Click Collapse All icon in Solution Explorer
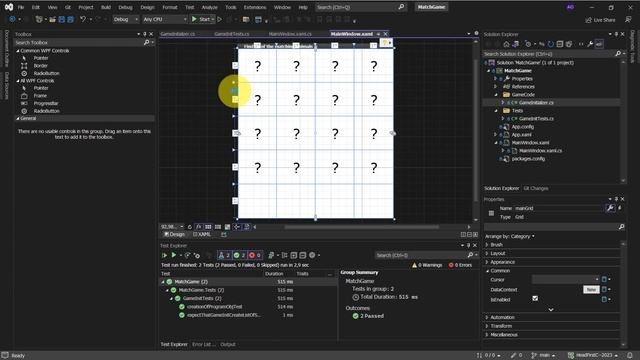Image resolution: width=640 pixels, height=360 pixels. click(x=560, y=44)
